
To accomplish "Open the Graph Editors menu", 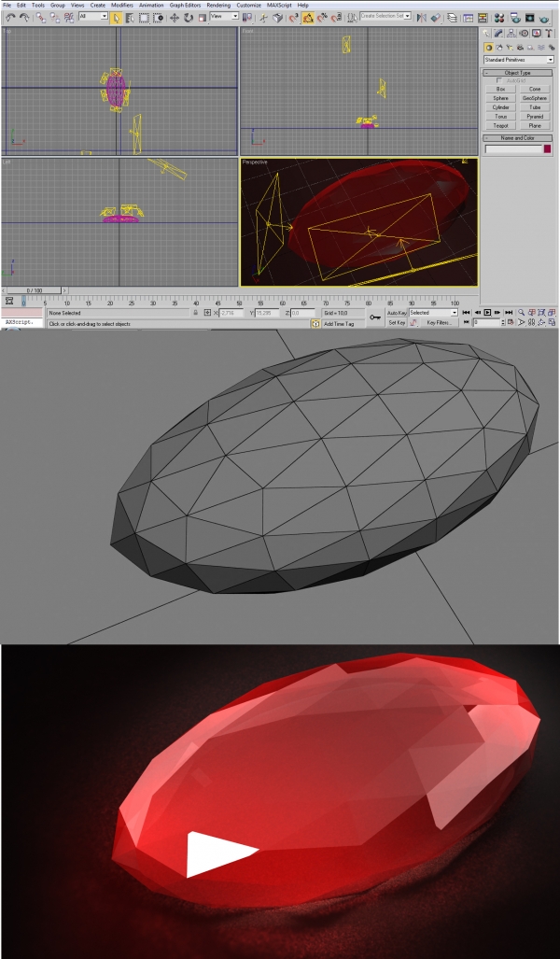I will pyautogui.click(x=185, y=5).
